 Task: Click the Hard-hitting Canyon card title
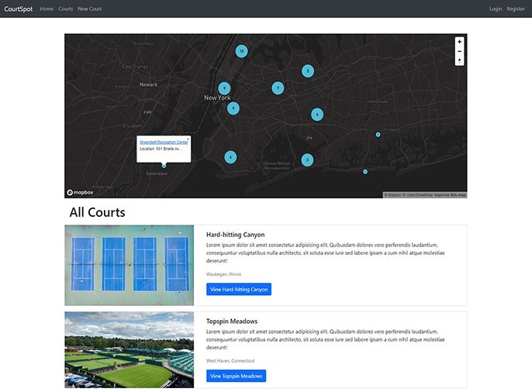[236, 235]
